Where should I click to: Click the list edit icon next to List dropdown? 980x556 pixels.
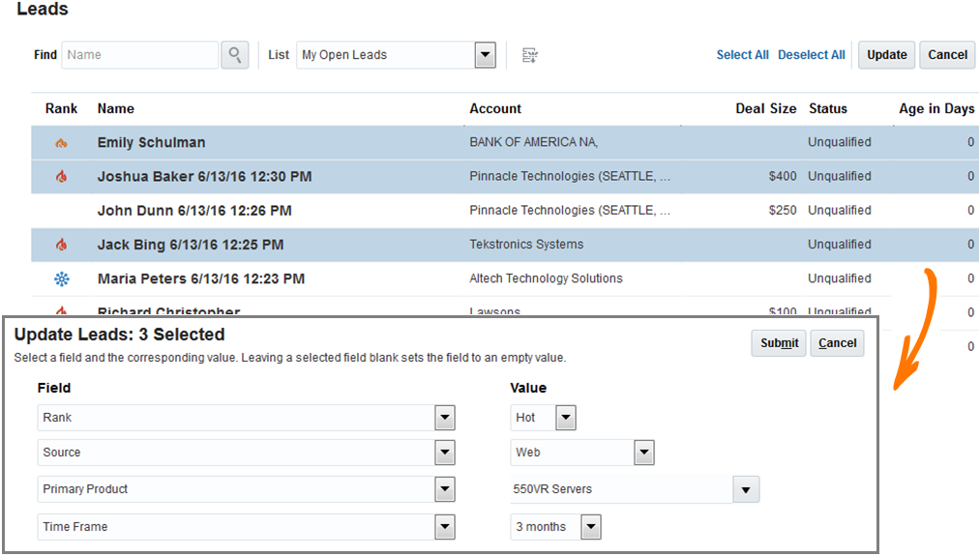click(529, 55)
